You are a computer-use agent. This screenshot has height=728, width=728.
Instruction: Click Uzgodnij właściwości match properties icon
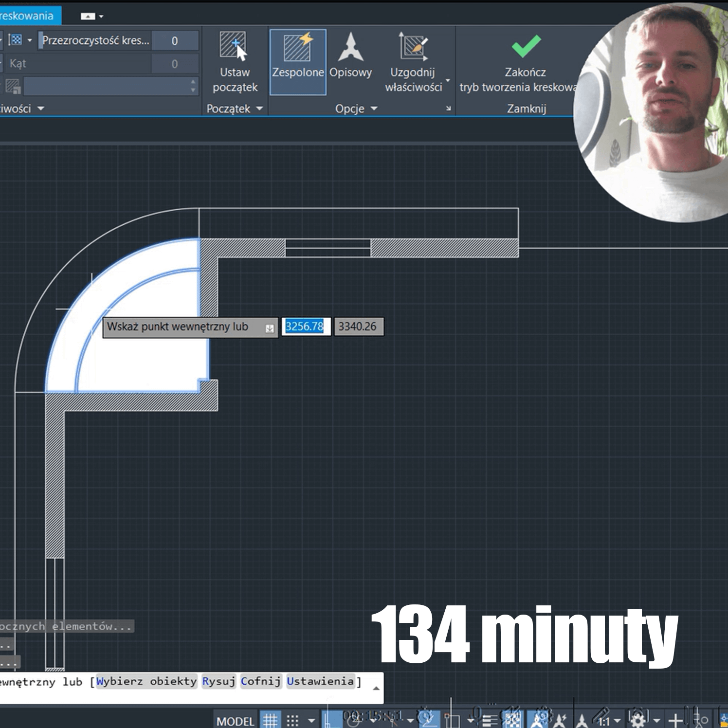pos(413,48)
